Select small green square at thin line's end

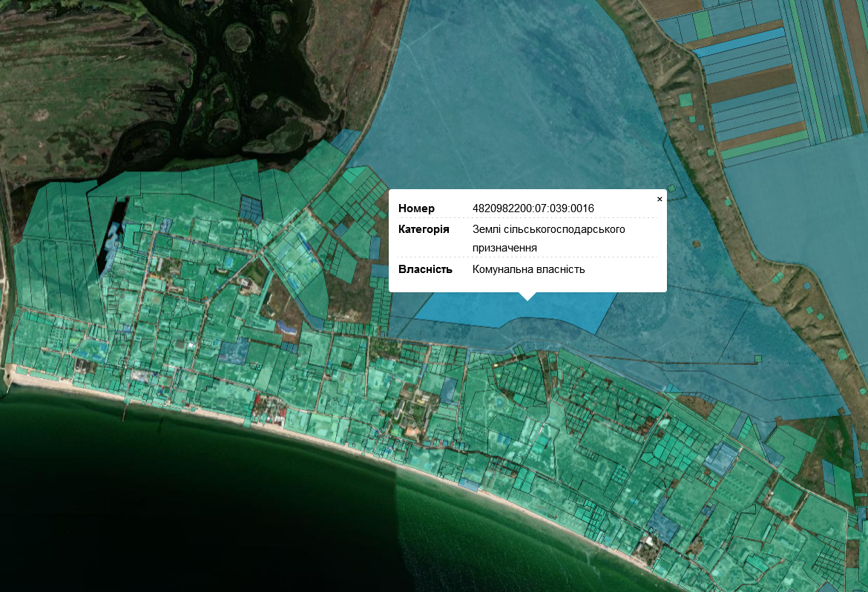pyautogui.click(x=757, y=359)
